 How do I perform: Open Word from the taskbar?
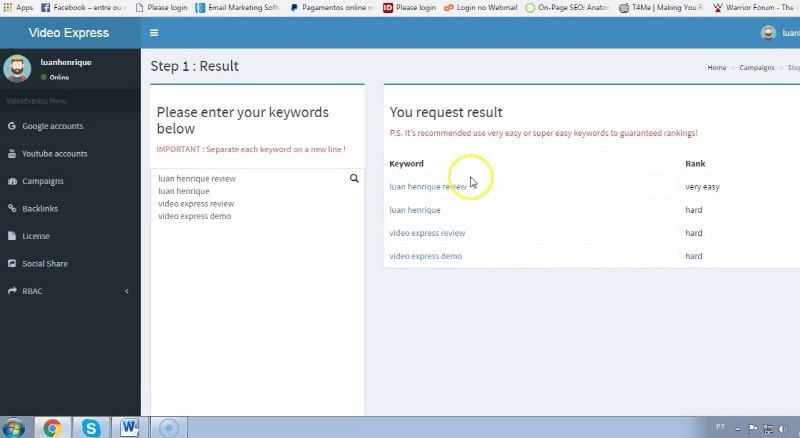click(x=129, y=428)
